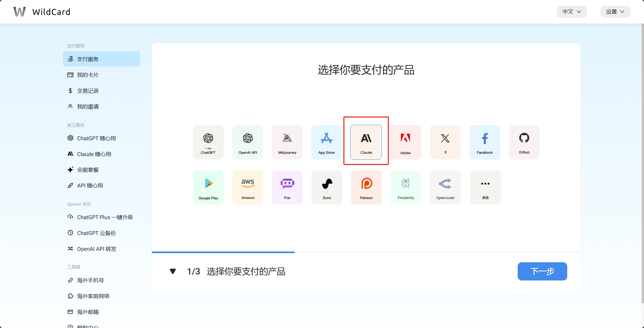Open 我的邀请 in the sidebar

(101, 107)
